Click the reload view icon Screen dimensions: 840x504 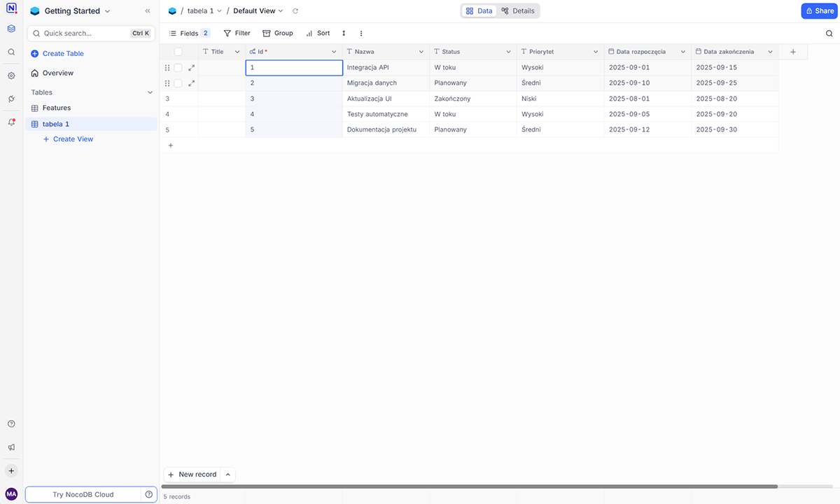pyautogui.click(x=295, y=11)
